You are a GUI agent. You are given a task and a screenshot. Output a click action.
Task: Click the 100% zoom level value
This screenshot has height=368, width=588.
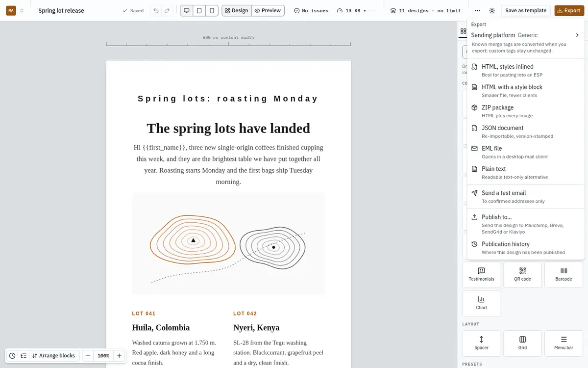click(103, 356)
